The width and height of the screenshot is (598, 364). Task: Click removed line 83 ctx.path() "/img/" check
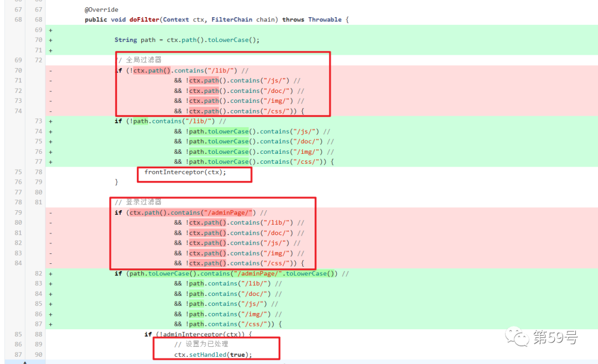[x=239, y=253]
